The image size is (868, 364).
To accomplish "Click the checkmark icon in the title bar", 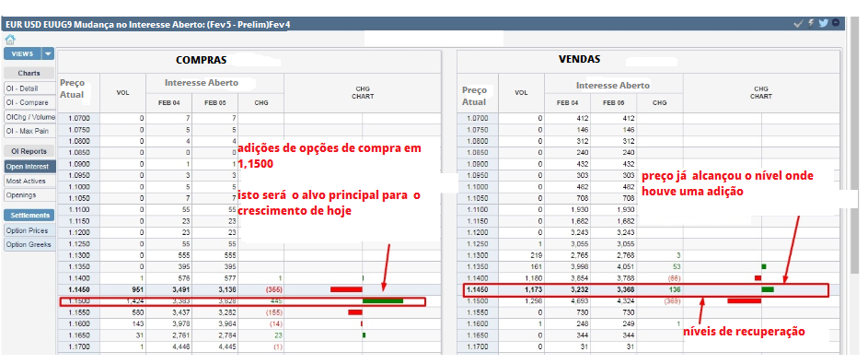I will coord(798,23).
